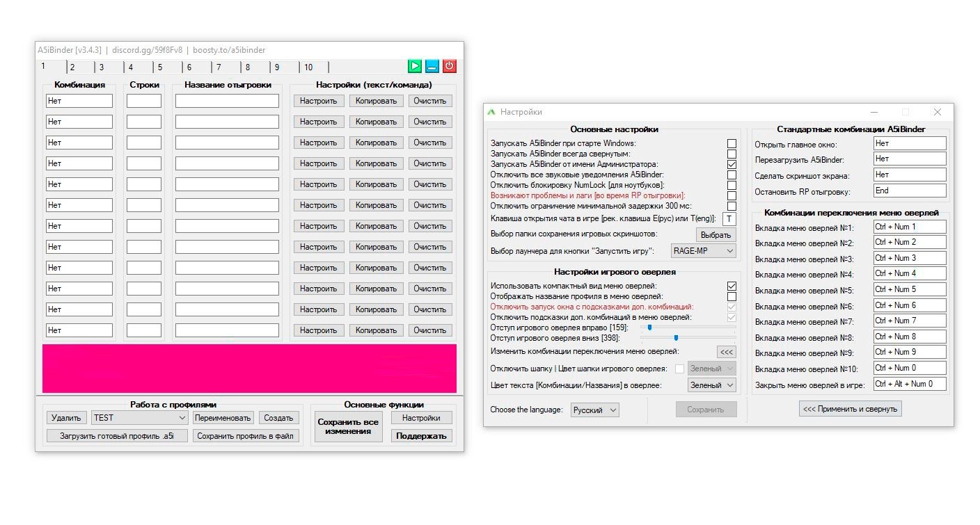This screenshot has width=980, height=525.
Task: Click <<< Применить и свернуть button
Action: 851,409
